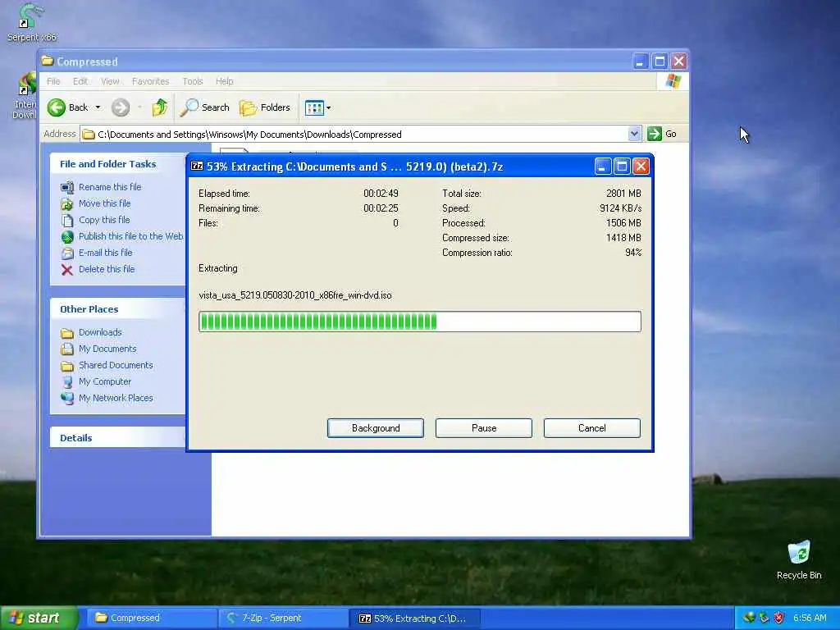Open the Help menu

click(225, 81)
